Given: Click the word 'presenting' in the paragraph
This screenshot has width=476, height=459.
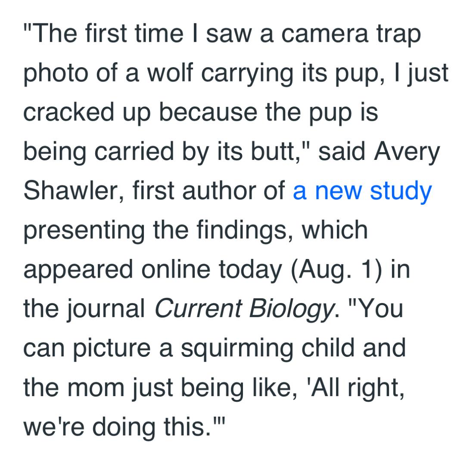Looking at the screenshot, I should point(84,231).
